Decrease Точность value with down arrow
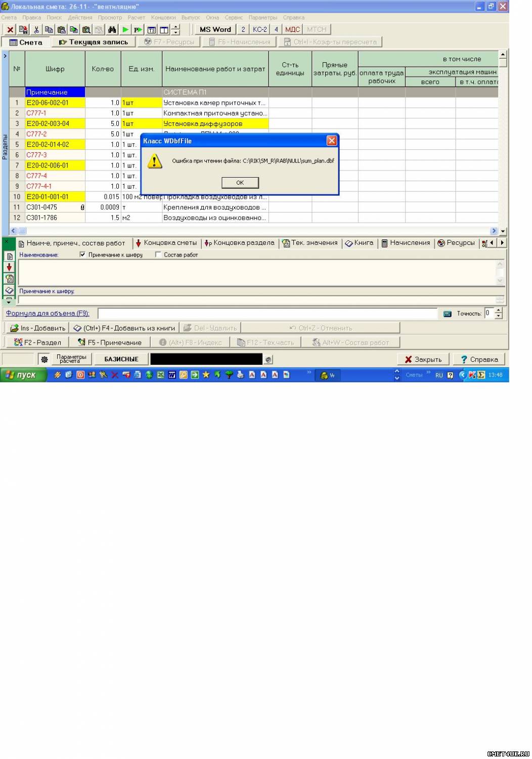The image size is (532, 759). pyautogui.click(x=499, y=316)
